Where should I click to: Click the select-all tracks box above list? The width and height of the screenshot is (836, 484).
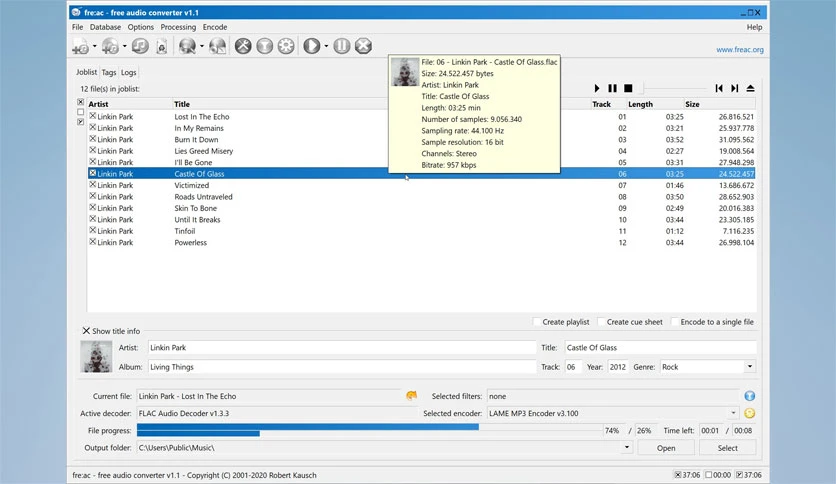81,102
